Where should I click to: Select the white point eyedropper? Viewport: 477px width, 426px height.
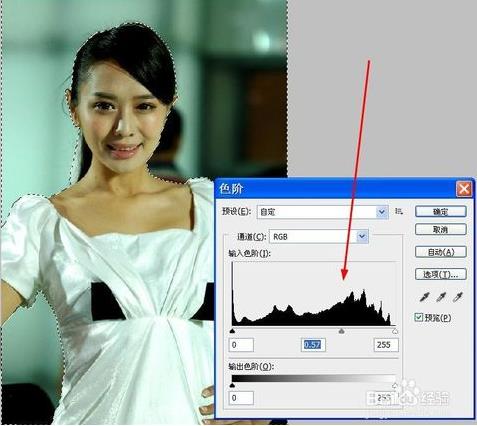[458, 296]
